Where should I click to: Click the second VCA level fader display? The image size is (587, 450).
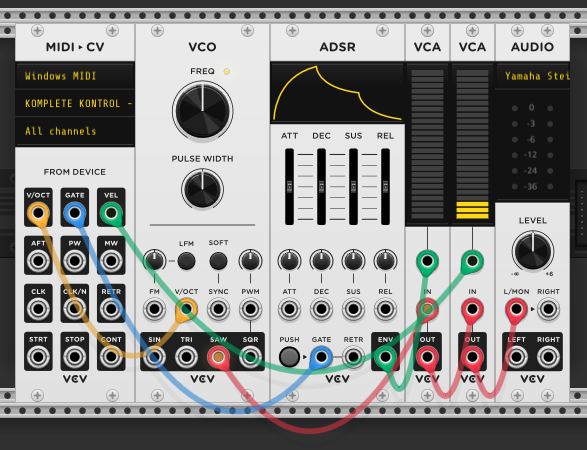[x=472, y=145]
